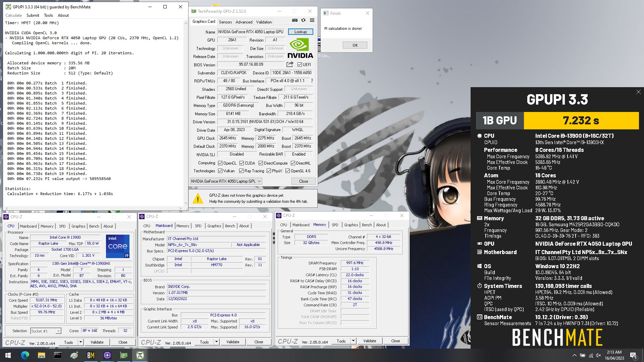
Task: Toggle the Vulkan checkbox
Action: pos(220,171)
